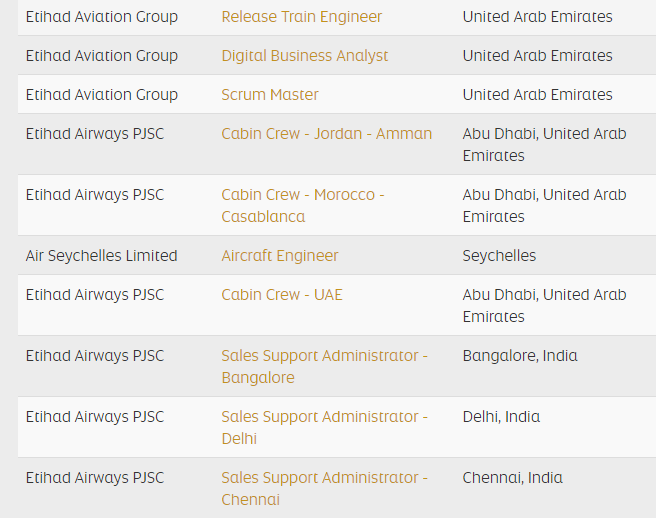Select the Chennai, India location text
This screenshot has width=656, height=518.
click(512, 478)
